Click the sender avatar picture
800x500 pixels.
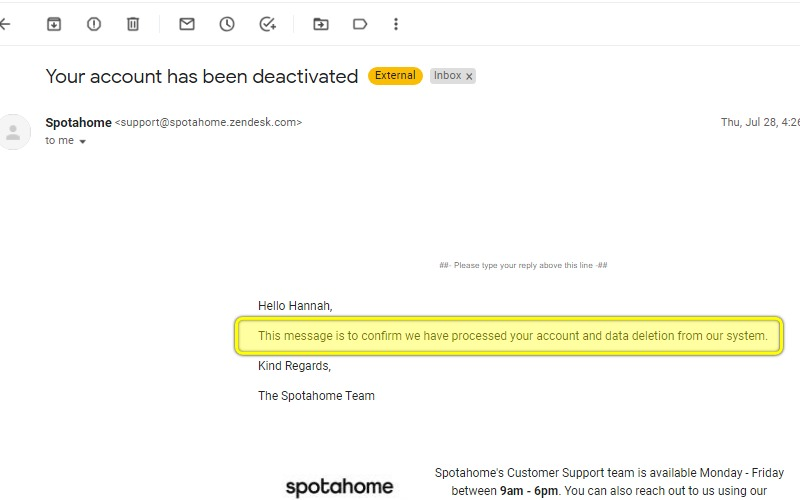click(14, 132)
